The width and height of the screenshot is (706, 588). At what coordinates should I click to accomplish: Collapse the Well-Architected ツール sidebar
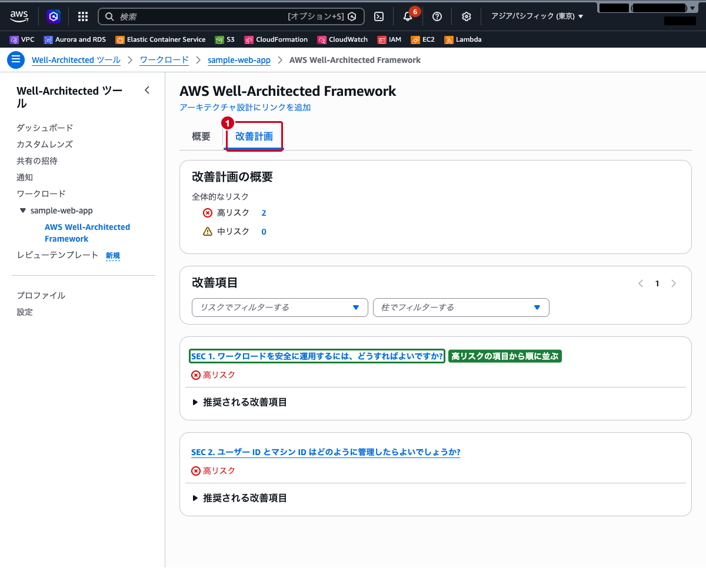click(147, 90)
